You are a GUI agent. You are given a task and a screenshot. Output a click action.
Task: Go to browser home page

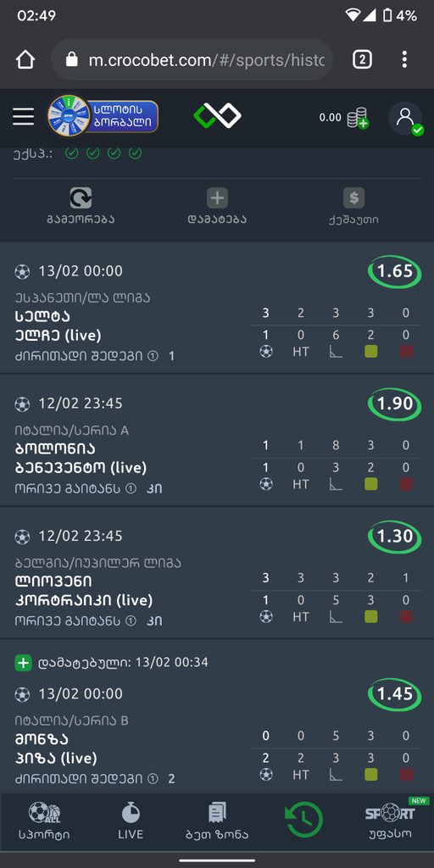[x=25, y=59]
